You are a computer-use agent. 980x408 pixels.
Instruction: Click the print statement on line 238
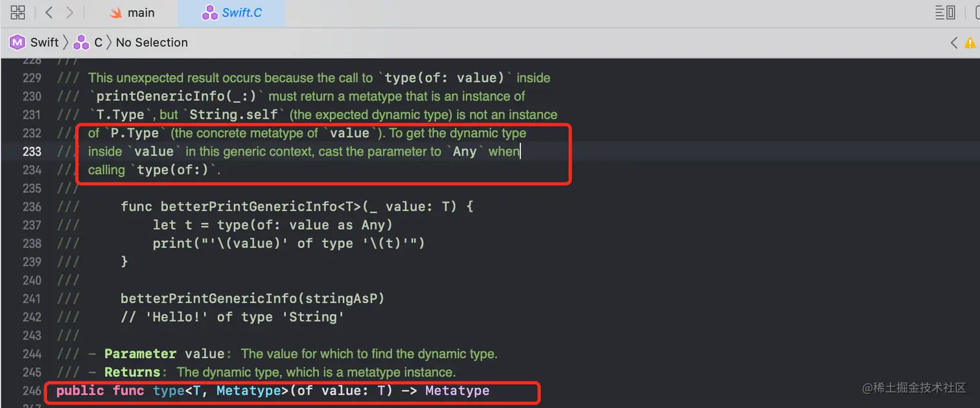pyautogui.click(x=289, y=244)
